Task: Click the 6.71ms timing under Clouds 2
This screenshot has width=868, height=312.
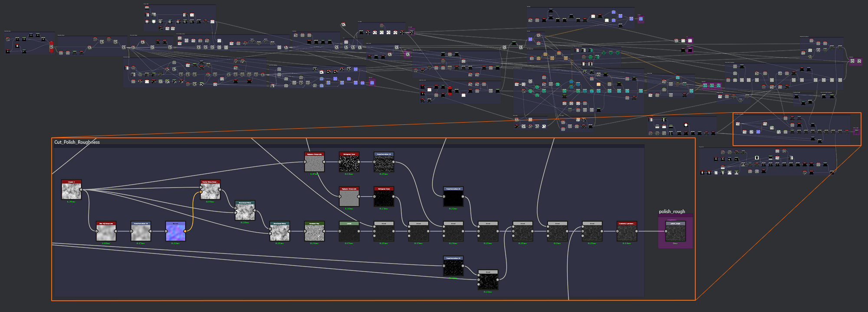Action: point(71,202)
